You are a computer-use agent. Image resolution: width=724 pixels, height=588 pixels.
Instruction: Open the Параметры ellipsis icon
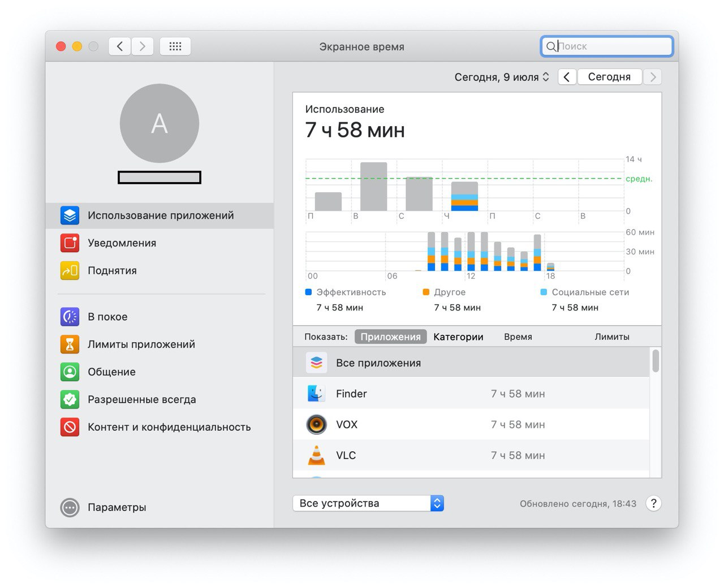70,508
